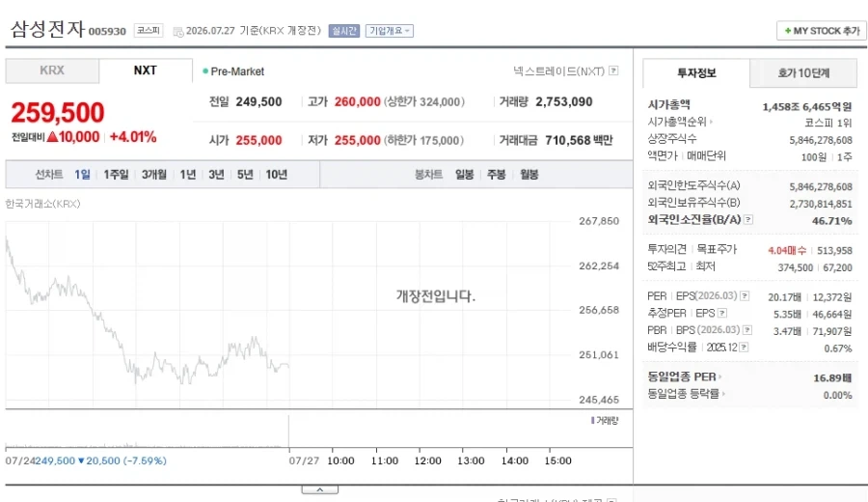Click the 12:00 marker on time axis
This screenshot has width=868, height=502.
pos(428,460)
